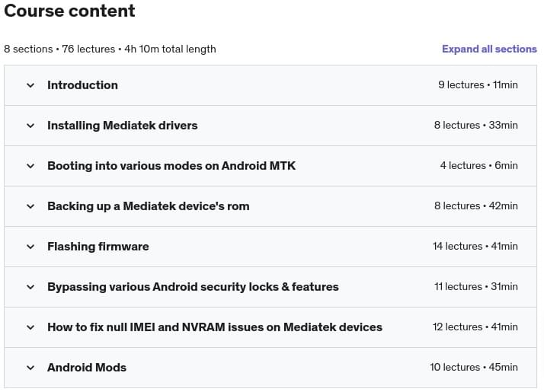Open the Android Mods section title
The width and height of the screenshot is (544, 392).
point(87,368)
